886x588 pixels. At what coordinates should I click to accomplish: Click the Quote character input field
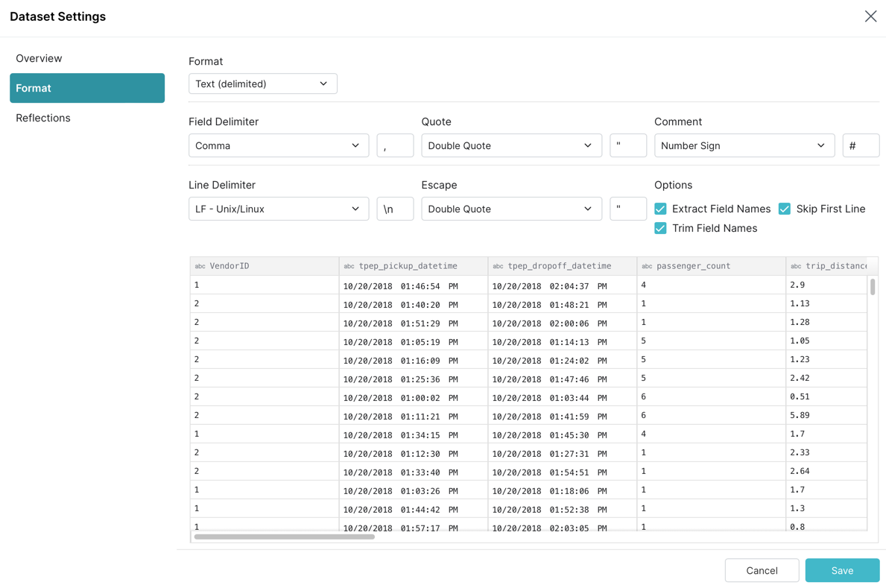click(627, 145)
